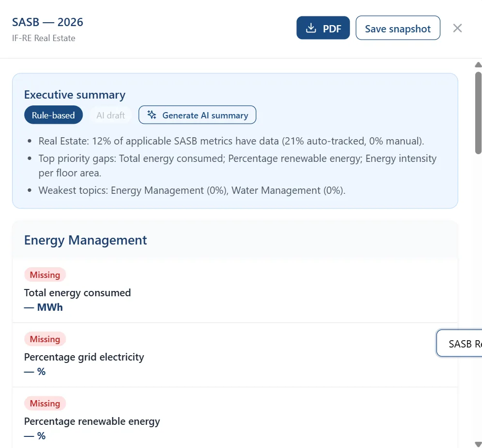The width and height of the screenshot is (482, 448).
Task: Click the Energy Management section heading
Action: pyautogui.click(x=86, y=240)
